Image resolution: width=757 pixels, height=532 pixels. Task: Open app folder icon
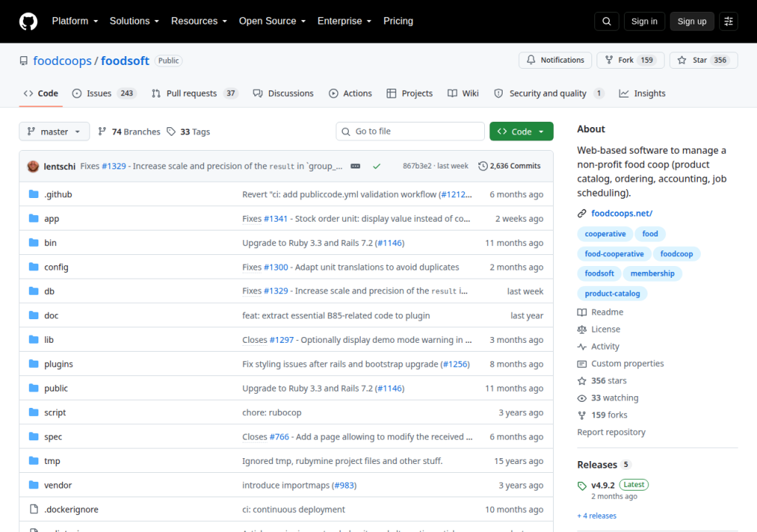pyautogui.click(x=34, y=218)
